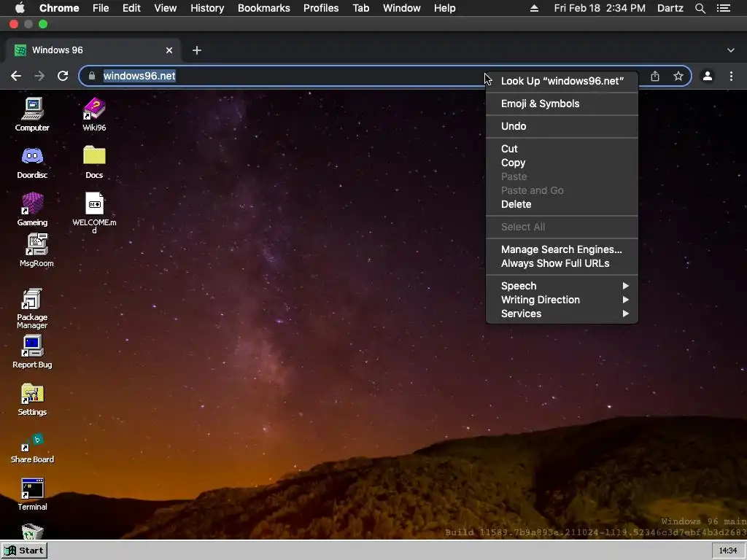
Task: Open the Tab menu
Action: click(x=360, y=8)
